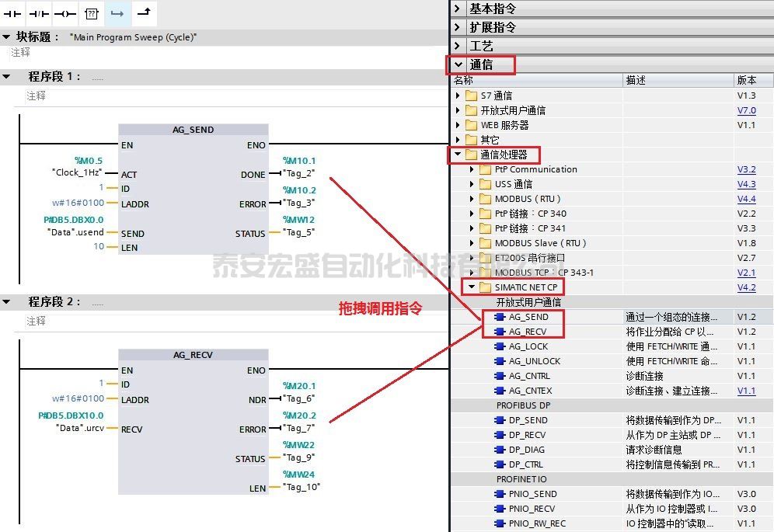This screenshot has width=774, height=532.
Task: Select the PNIO_SEND instruction block
Action: [x=532, y=494]
